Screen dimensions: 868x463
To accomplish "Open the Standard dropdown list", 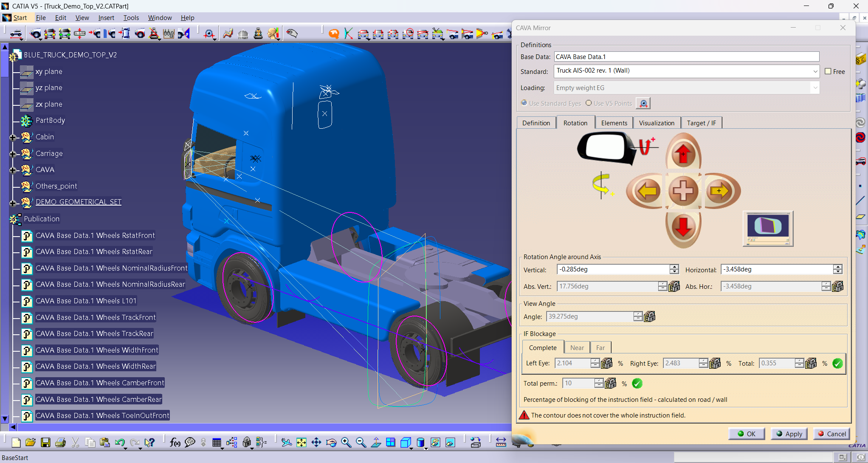I will click(x=815, y=71).
